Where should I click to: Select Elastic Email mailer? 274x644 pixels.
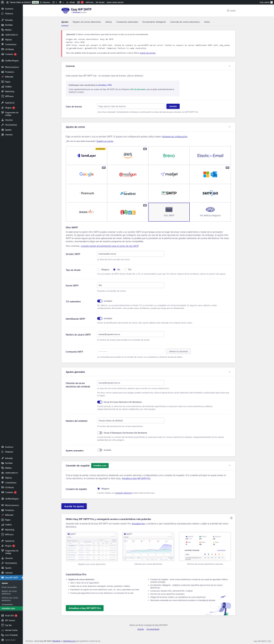tap(210, 156)
